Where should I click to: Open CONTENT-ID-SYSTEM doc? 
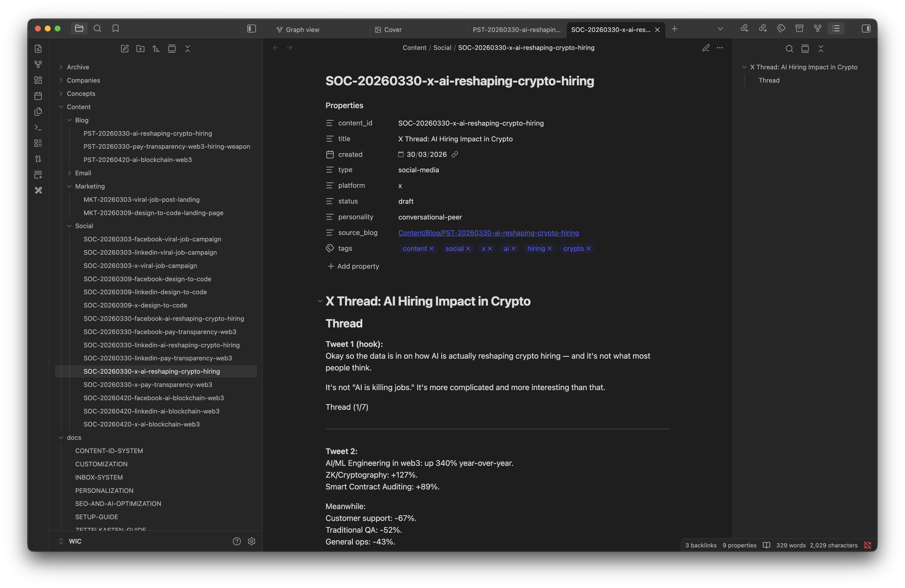[109, 451]
